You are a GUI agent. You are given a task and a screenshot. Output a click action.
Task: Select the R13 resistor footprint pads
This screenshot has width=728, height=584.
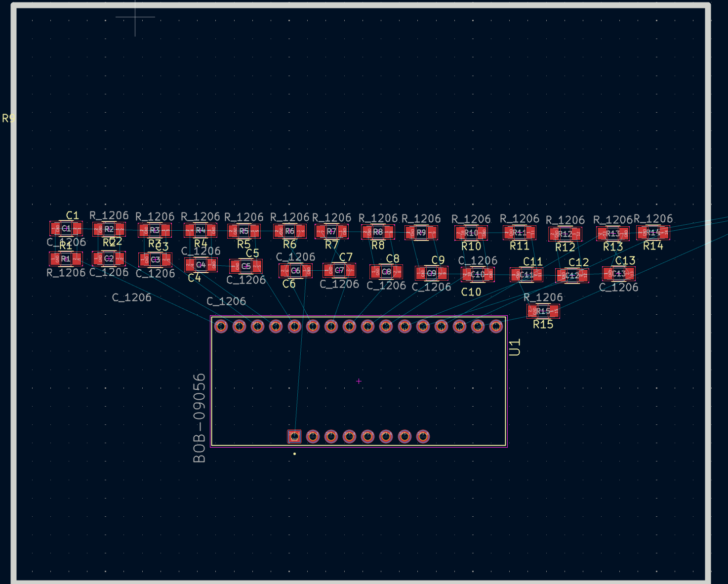[x=613, y=233]
